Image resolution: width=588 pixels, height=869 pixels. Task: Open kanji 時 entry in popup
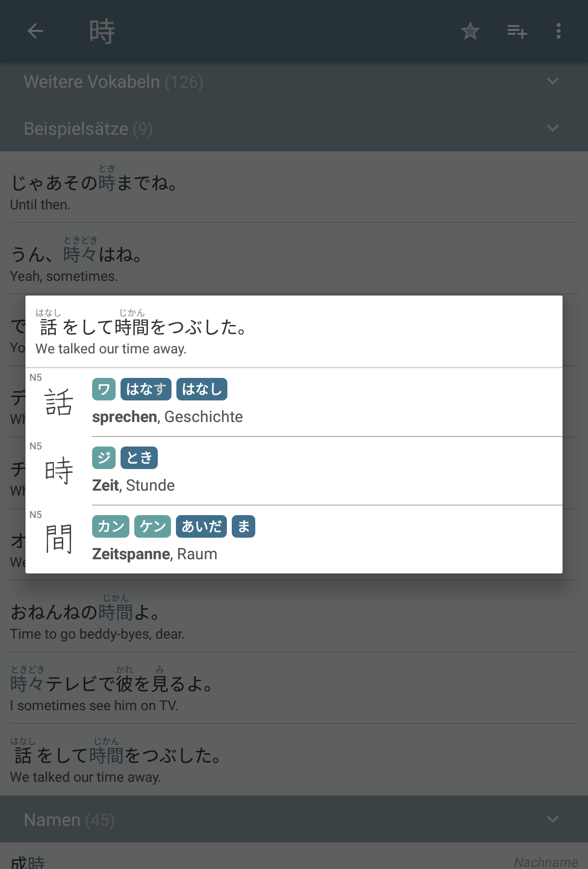[294, 471]
